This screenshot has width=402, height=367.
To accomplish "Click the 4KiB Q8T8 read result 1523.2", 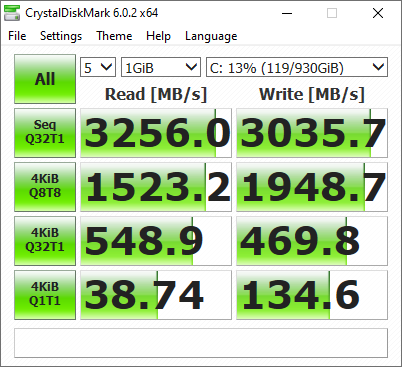I will tap(156, 187).
